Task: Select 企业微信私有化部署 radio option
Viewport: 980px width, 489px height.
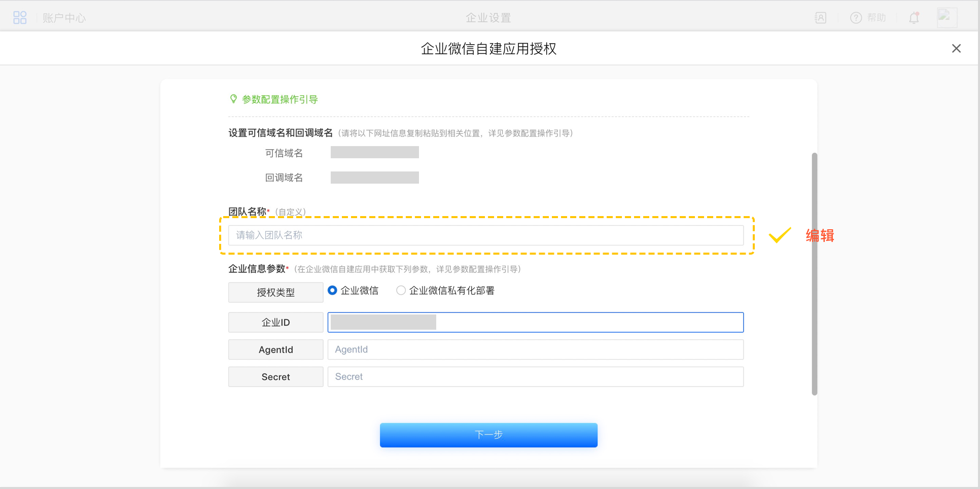Action: (x=401, y=291)
